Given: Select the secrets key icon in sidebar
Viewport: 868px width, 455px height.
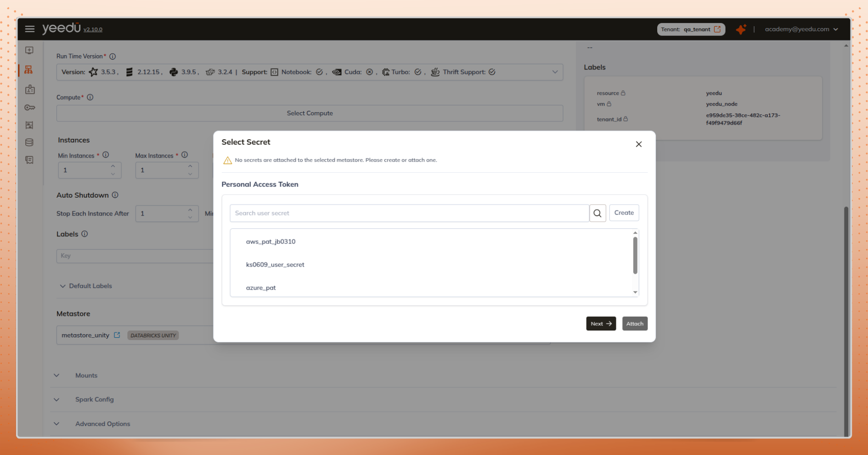Looking at the screenshot, I should tap(29, 107).
